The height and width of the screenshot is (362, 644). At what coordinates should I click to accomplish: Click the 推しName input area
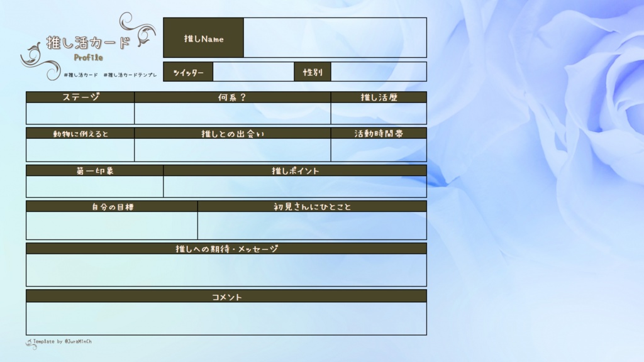pos(335,37)
